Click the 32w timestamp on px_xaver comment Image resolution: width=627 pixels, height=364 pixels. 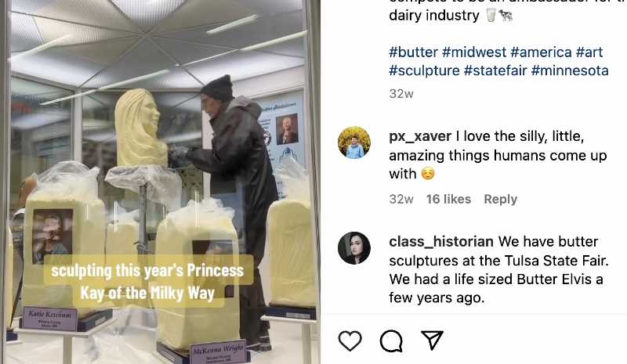coord(401,199)
